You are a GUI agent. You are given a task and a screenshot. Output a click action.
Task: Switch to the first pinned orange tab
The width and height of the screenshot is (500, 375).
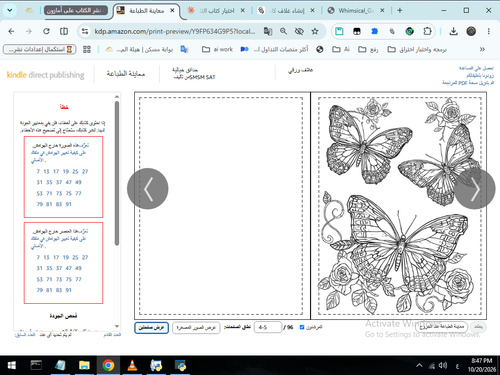point(29,11)
